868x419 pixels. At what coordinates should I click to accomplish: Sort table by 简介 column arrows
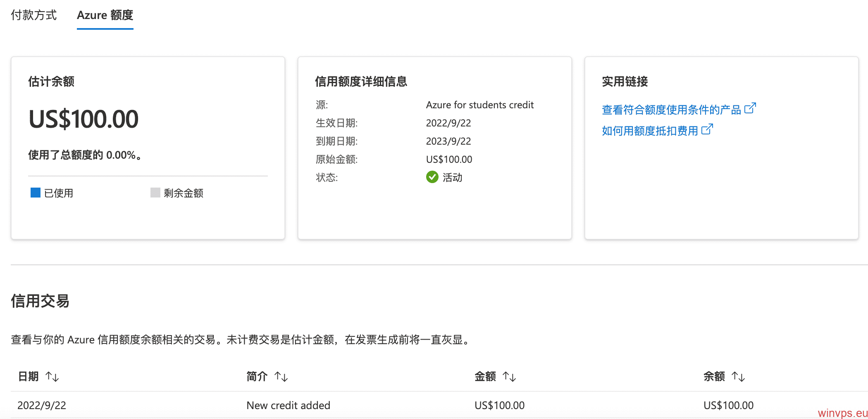[x=281, y=376]
